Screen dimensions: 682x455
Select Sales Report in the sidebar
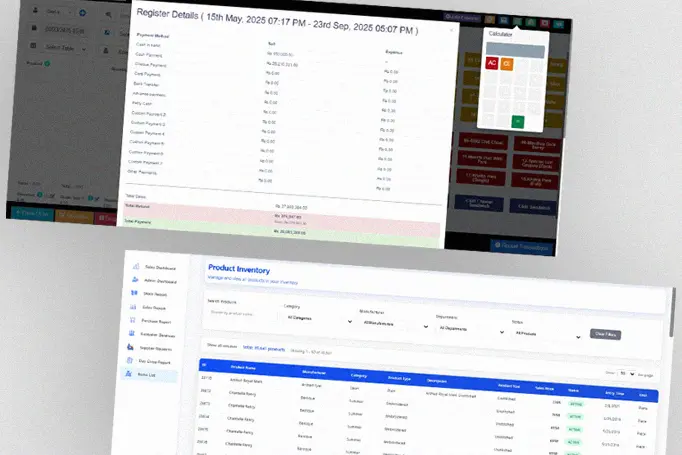148,308
